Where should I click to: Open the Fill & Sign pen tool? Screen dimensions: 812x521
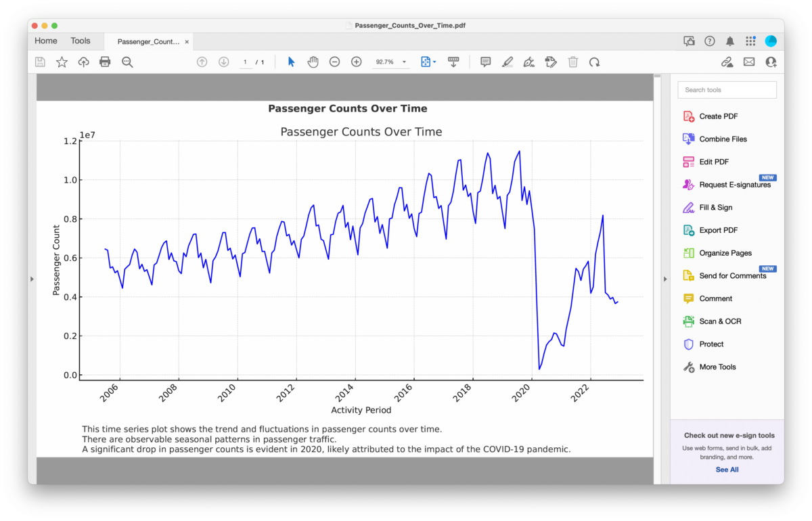coord(529,62)
